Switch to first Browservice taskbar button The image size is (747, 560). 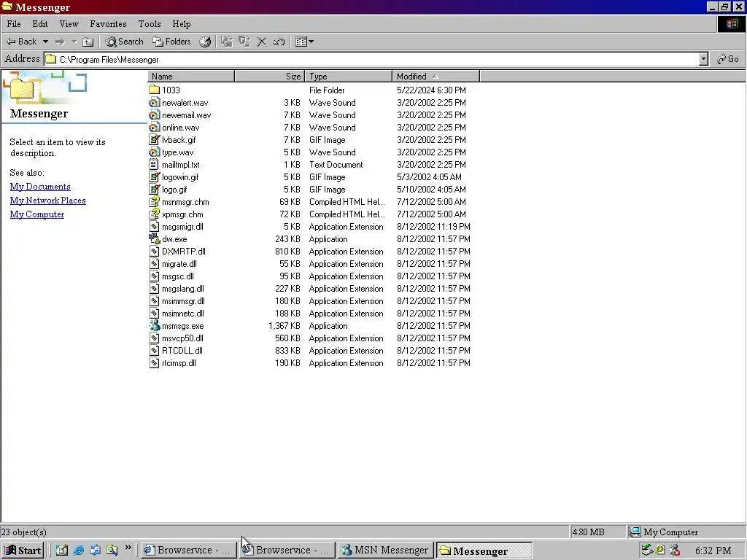188,551
